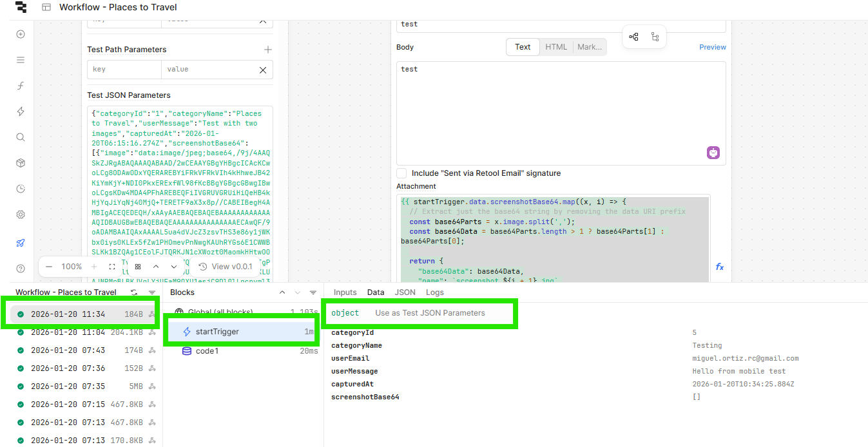The image size is (868, 447).
Task: Click the purple AI assistant icon in Body
Action: pyautogui.click(x=713, y=153)
